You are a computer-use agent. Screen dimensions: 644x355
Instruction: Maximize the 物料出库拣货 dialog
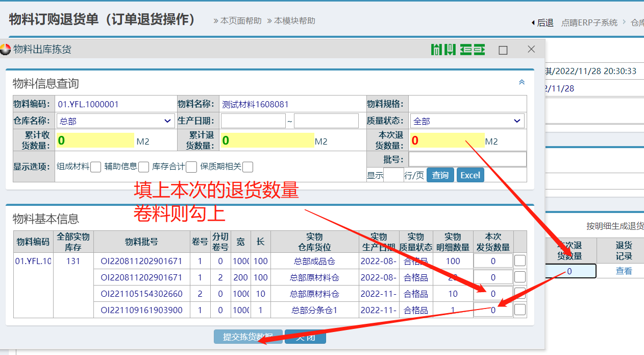point(503,50)
